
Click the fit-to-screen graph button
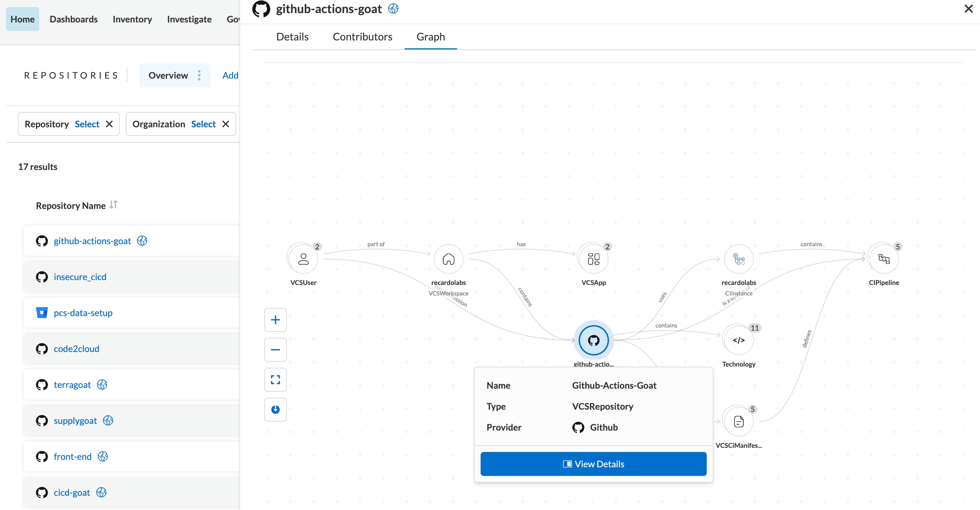coord(275,379)
